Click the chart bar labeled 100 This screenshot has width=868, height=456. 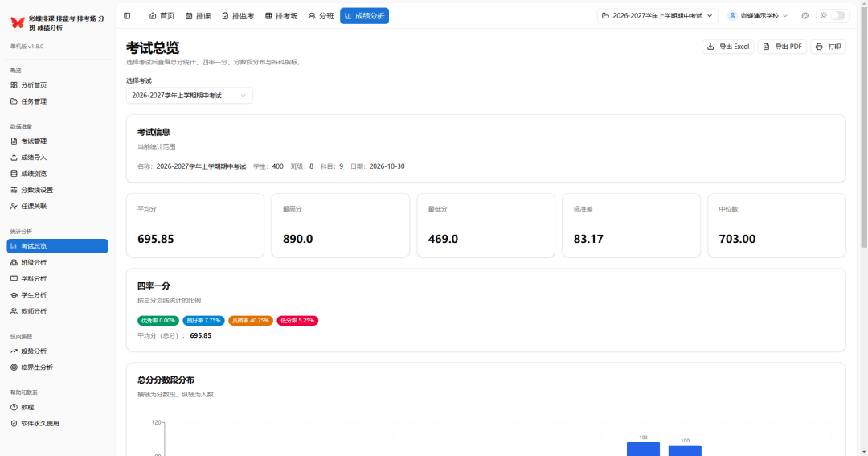(x=685, y=450)
